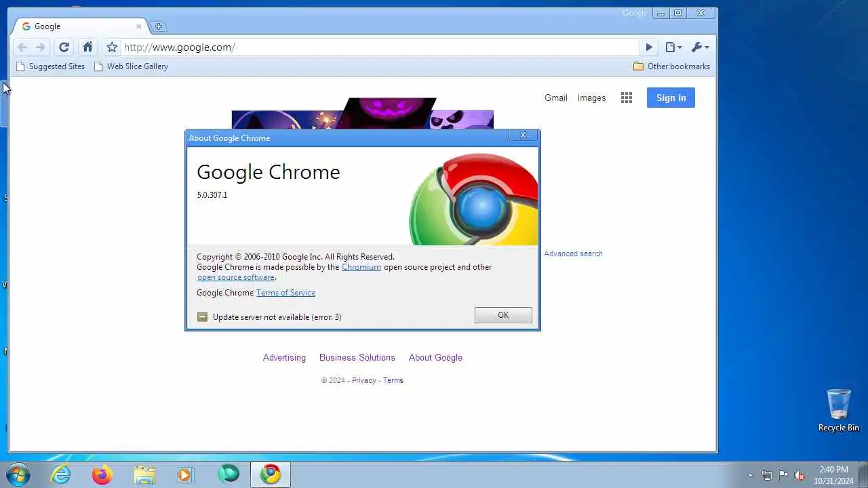
Task: Show hidden system tray icons
Action: [750, 475]
